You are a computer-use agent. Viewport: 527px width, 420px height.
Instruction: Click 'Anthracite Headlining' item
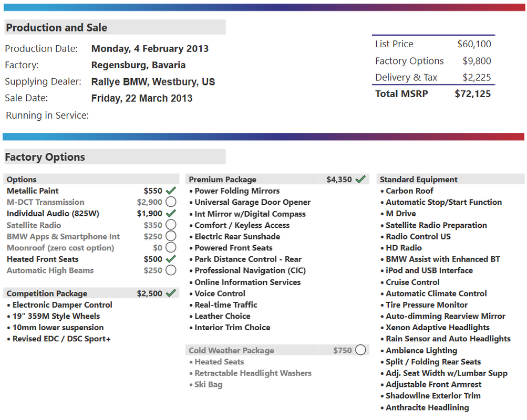[x=427, y=407]
